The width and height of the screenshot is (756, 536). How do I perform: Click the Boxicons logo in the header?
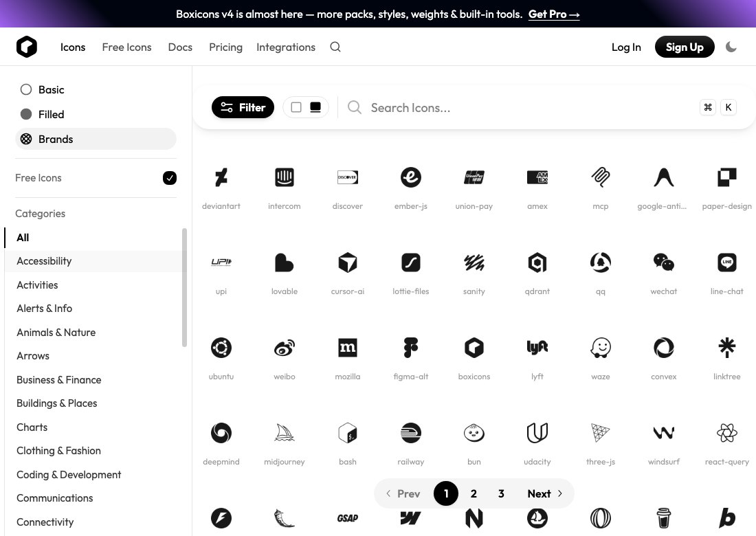click(27, 47)
